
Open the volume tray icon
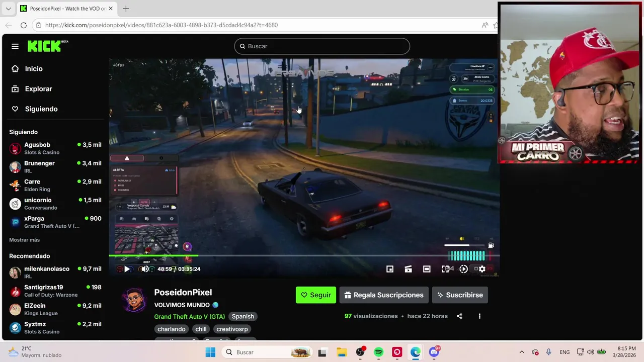pos(591,352)
